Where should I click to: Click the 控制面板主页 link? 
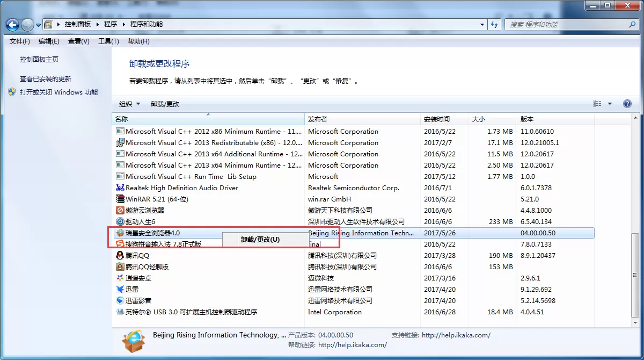[39, 60]
